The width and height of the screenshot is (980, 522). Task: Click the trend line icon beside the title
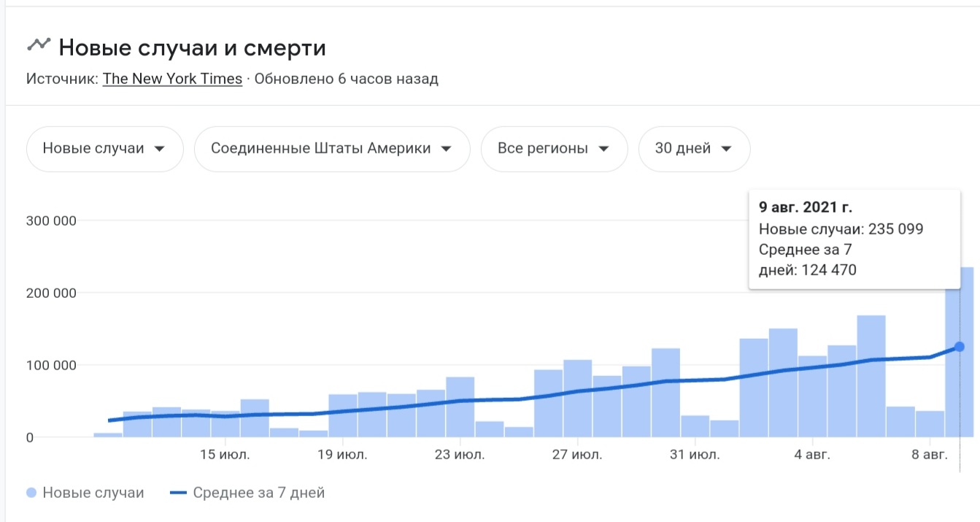tap(38, 45)
